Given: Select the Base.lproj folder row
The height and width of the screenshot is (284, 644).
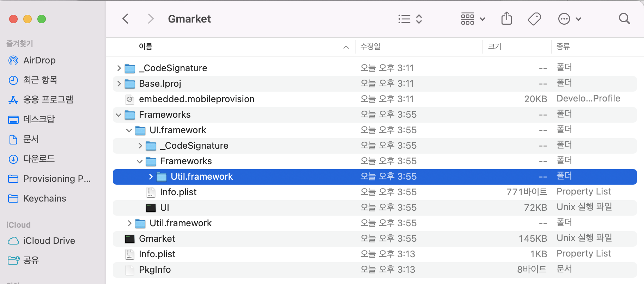Looking at the screenshot, I should (x=375, y=84).
